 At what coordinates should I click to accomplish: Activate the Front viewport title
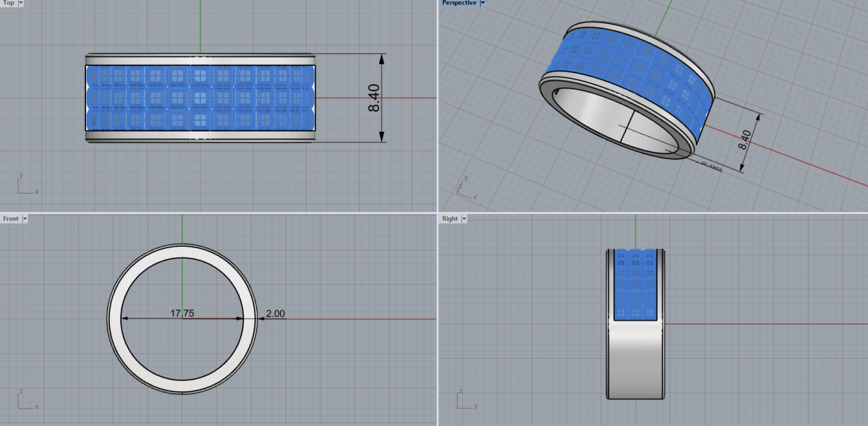(x=11, y=218)
